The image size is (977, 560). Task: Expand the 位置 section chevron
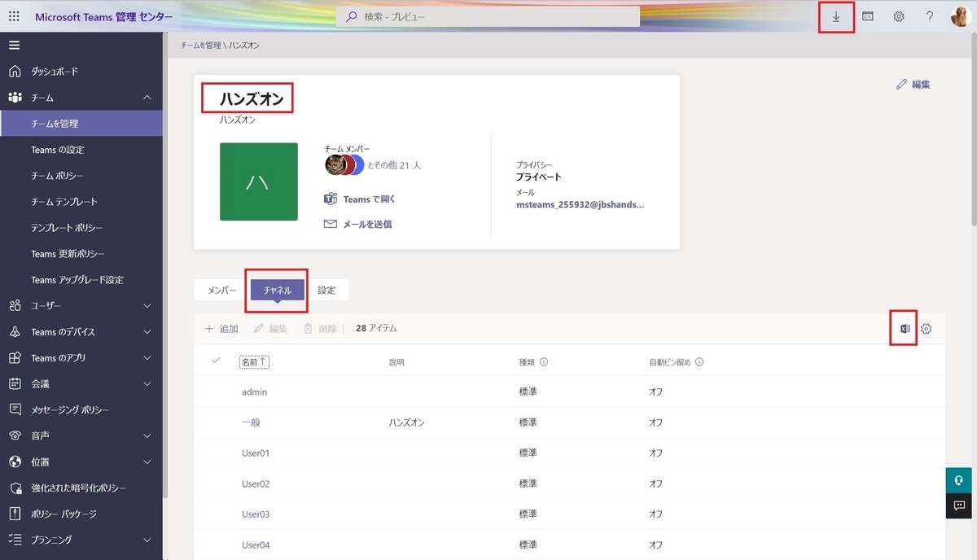click(x=147, y=462)
